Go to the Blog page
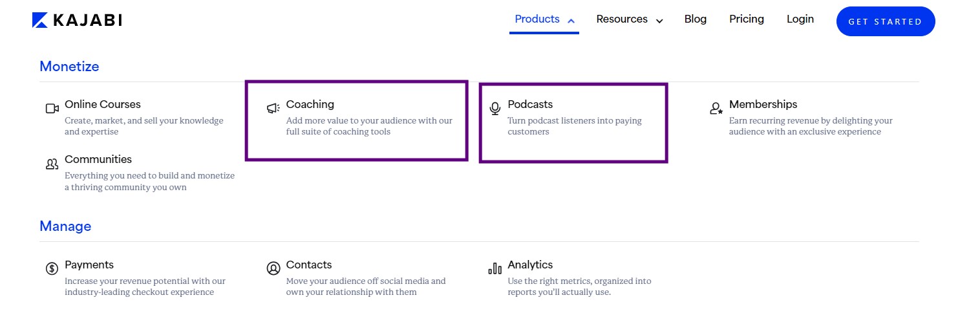This screenshot has height=315, width=980. pyautogui.click(x=696, y=19)
